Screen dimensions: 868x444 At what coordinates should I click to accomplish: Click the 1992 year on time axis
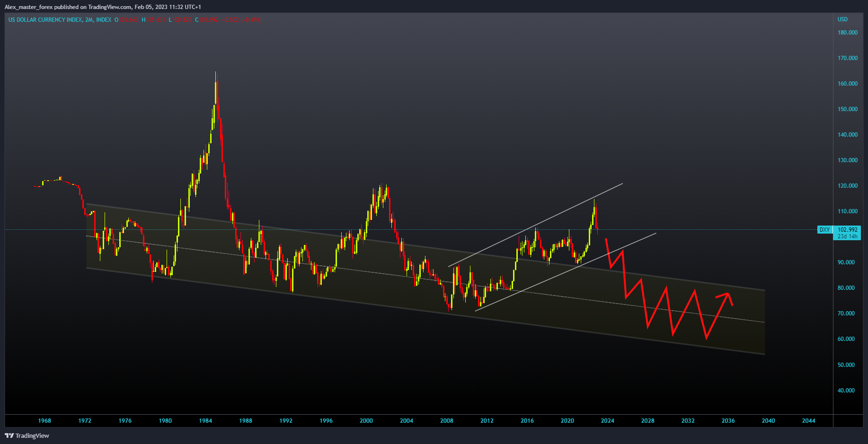(x=286, y=421)
